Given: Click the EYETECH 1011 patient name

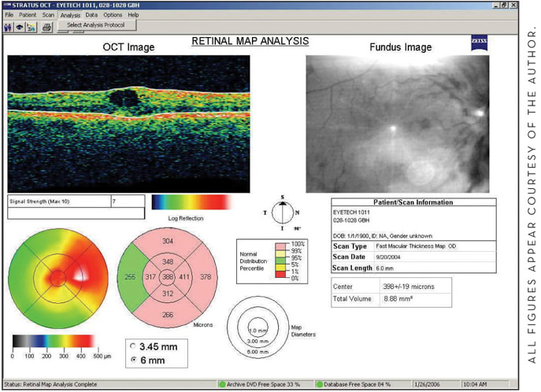Looking at the screenshot, I should 351,213.
